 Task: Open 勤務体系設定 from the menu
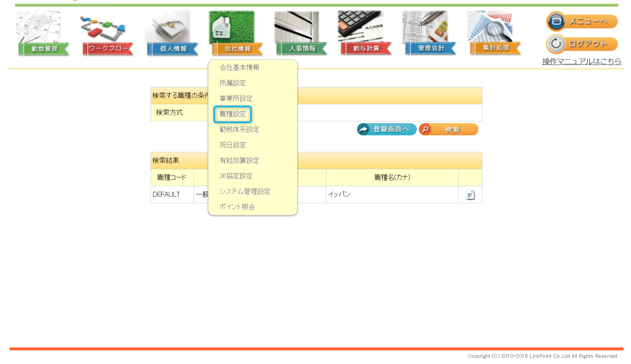[239, 129]
